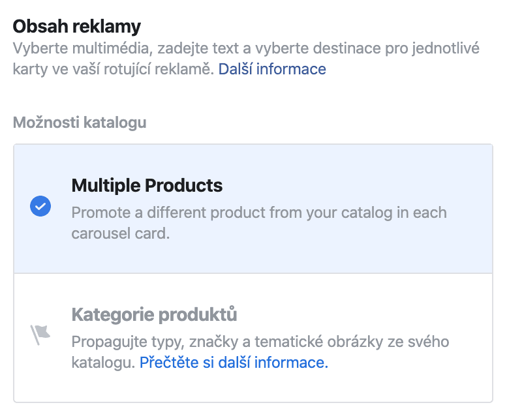Click the Obsah reklamy heading
This screenshot has width=509, height=420.
[77, 27]
